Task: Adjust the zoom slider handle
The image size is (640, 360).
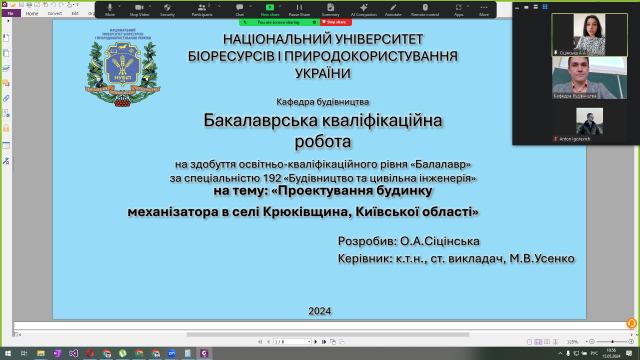Action: tap(612, 342)
